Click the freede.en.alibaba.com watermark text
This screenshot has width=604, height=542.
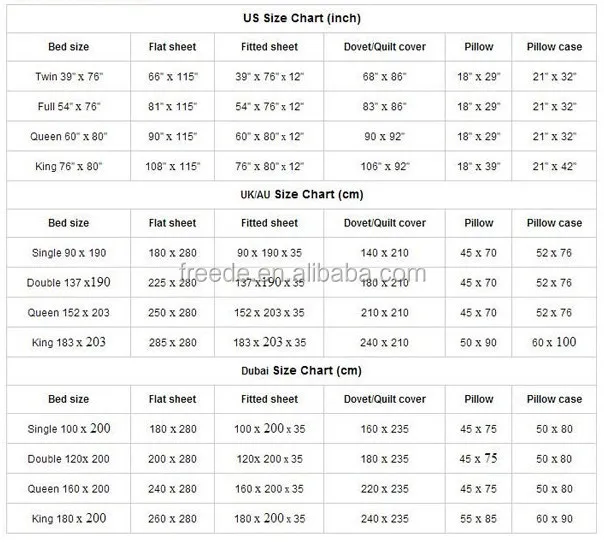tap(303, 273)
